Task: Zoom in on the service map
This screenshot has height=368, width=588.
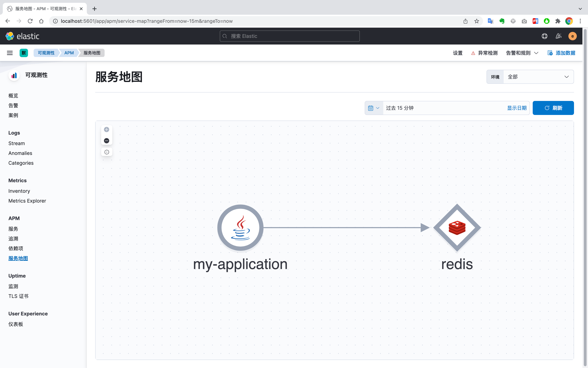Action: pos(106,130)
